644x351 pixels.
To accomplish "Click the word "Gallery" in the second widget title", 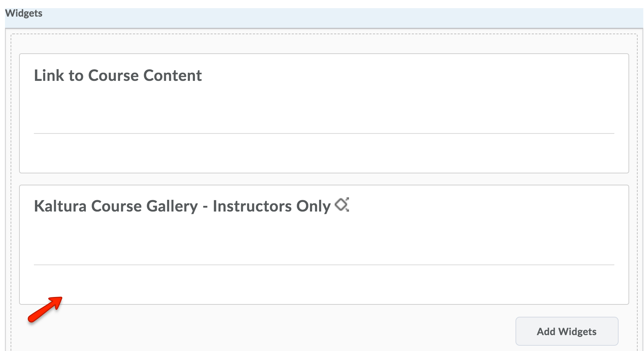I will (172, 206).
